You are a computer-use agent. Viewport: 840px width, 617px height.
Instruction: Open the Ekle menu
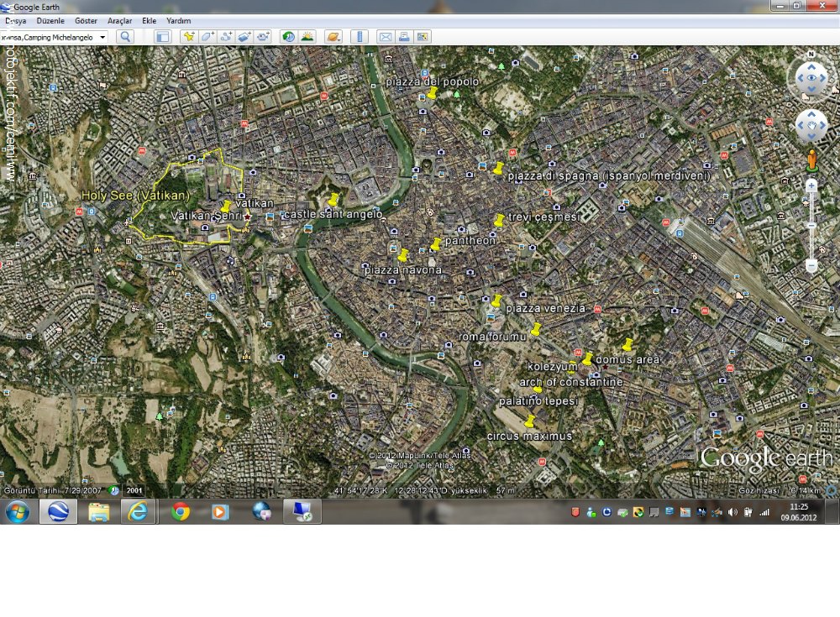149,21
